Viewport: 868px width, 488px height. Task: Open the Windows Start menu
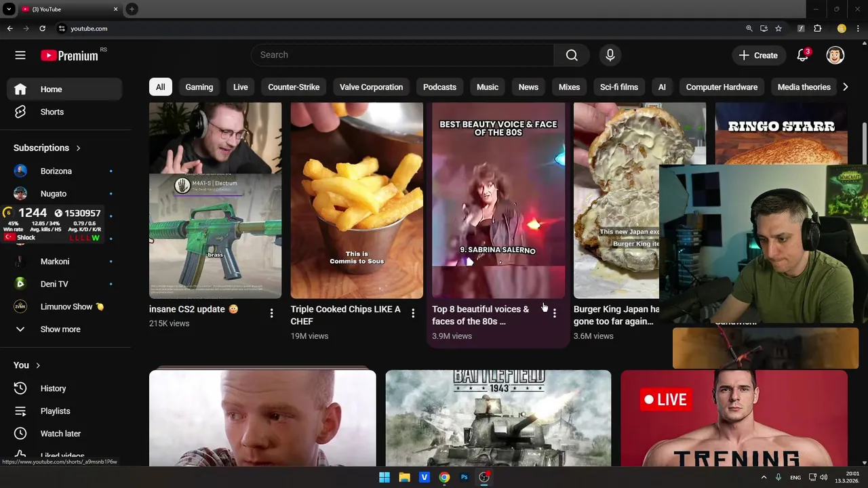click(384, 477)
